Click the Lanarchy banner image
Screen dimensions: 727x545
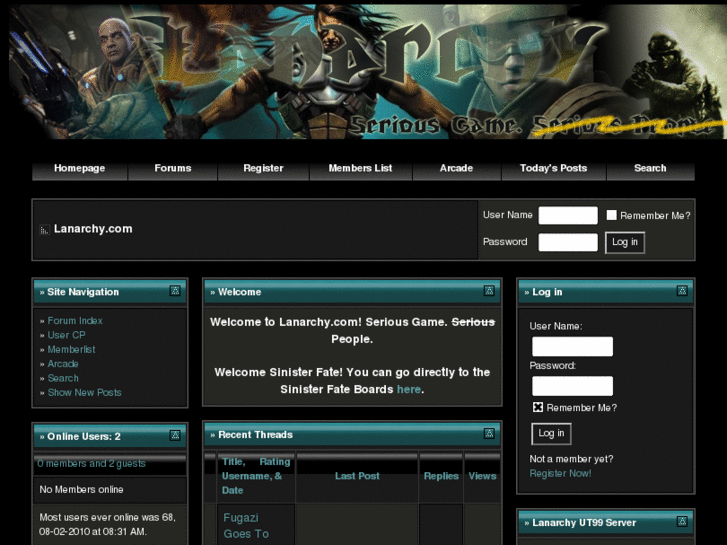(x=368, y=72)
